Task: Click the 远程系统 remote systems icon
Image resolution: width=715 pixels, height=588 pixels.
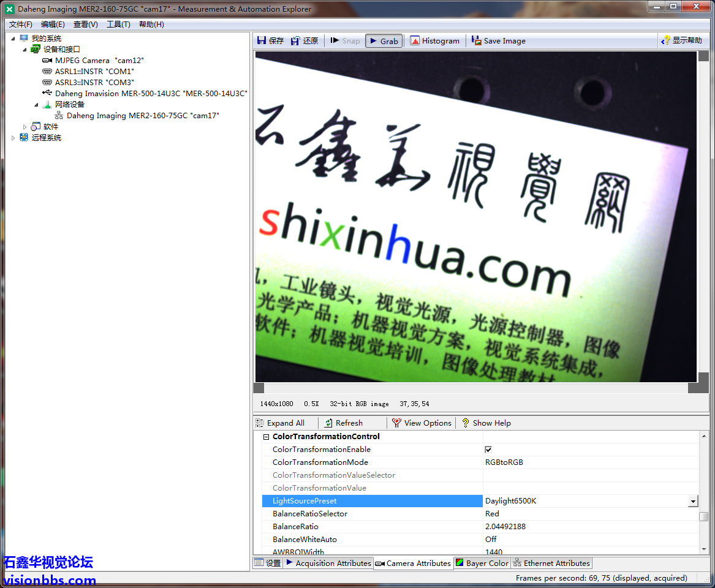Action: click(24, 137)
